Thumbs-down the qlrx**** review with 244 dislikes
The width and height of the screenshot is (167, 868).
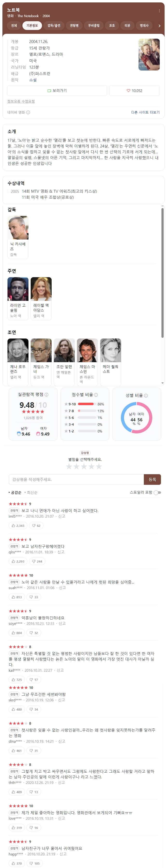37,561
